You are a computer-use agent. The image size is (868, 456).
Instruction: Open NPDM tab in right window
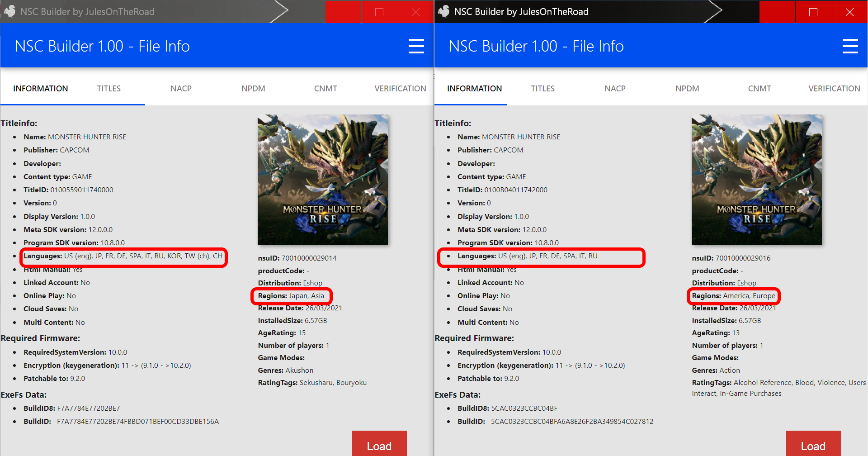[x=687, y=89]
